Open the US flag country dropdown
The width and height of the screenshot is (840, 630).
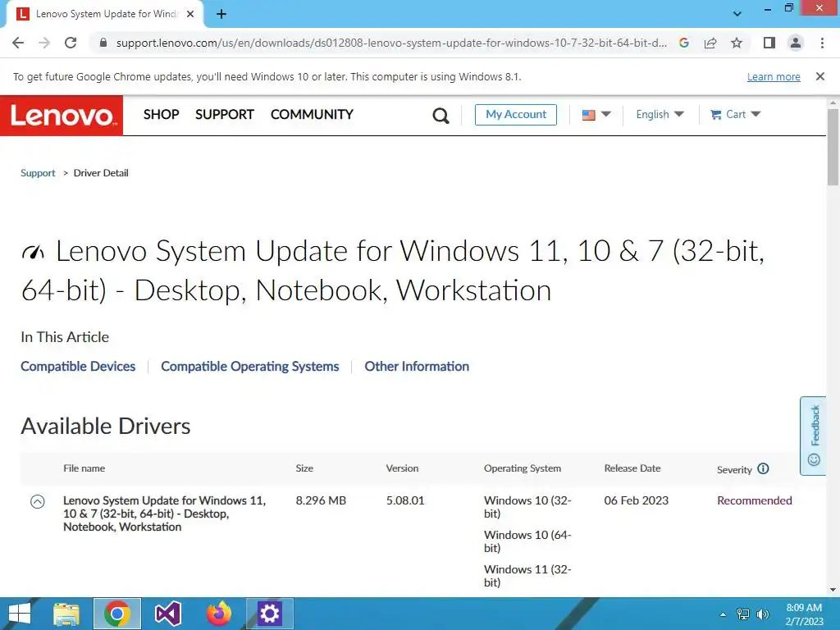(x=596, y=115)
